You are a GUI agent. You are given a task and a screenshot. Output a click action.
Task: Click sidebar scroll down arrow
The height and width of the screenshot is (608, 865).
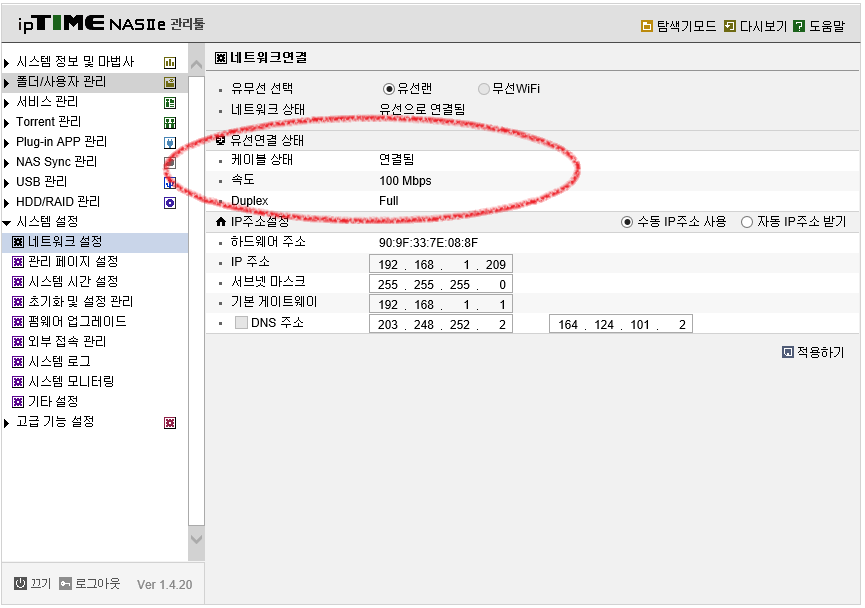(x=196, y=539)
